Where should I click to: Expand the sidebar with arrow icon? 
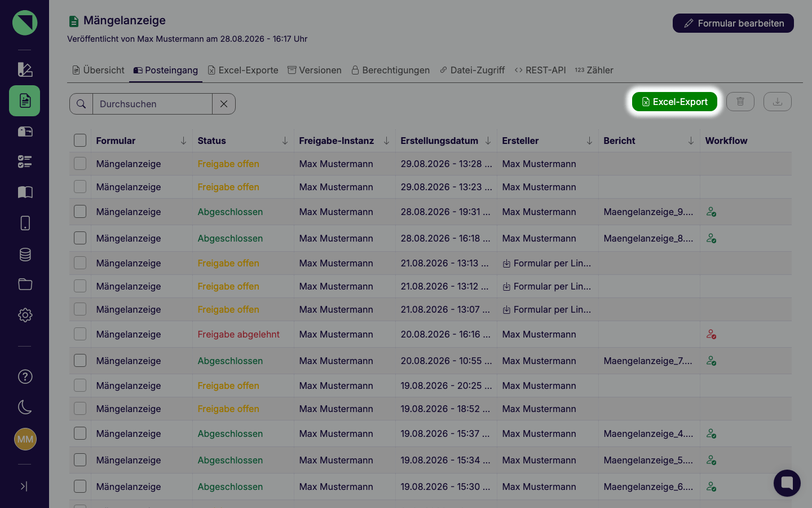[x=24, y=486]
